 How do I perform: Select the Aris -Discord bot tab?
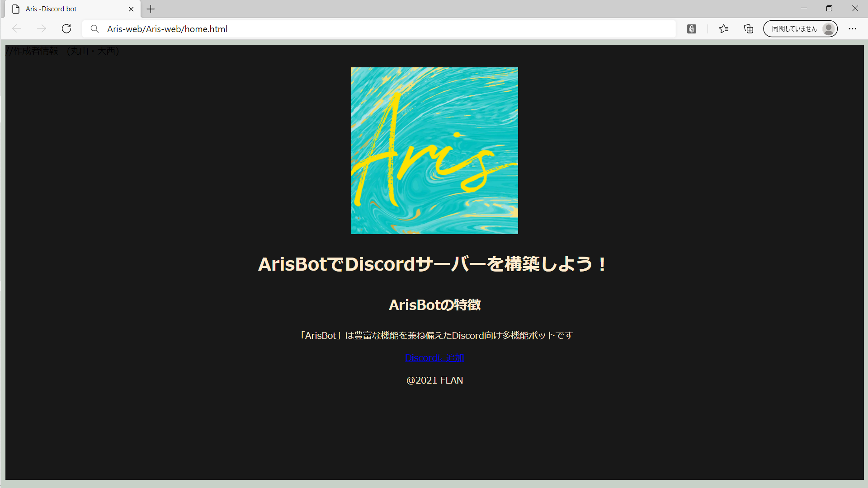coord(72,9)
